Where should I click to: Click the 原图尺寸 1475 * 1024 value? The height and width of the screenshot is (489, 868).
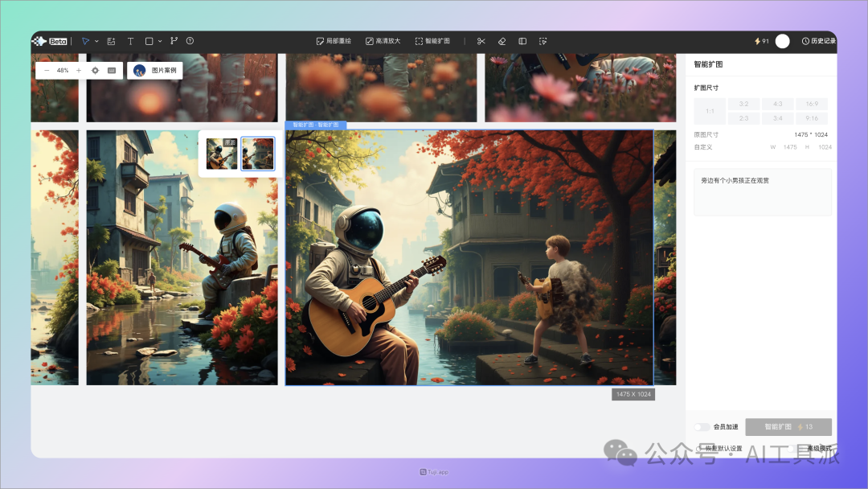point(811,134)
